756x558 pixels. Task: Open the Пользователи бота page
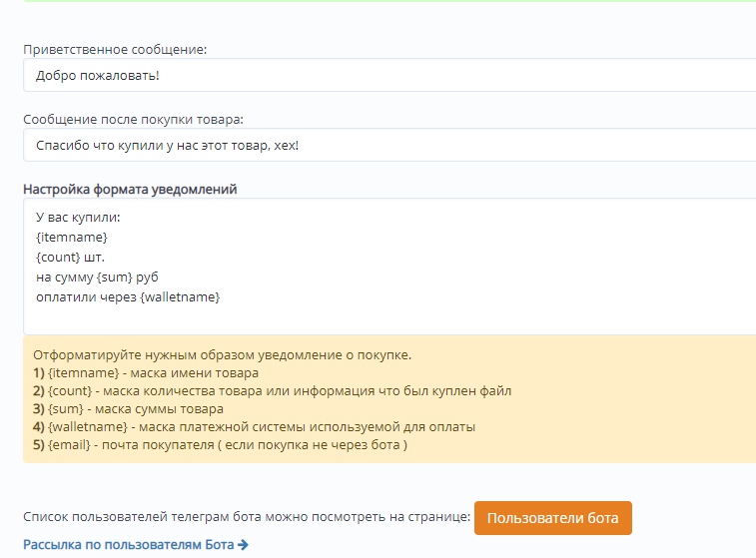[x=553, y=518]
